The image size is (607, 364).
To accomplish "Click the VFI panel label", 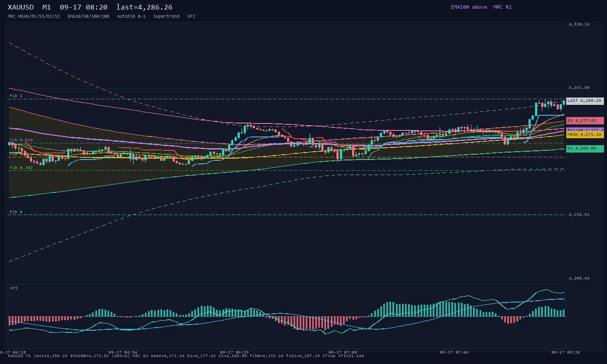I will (x=14, y=288).
